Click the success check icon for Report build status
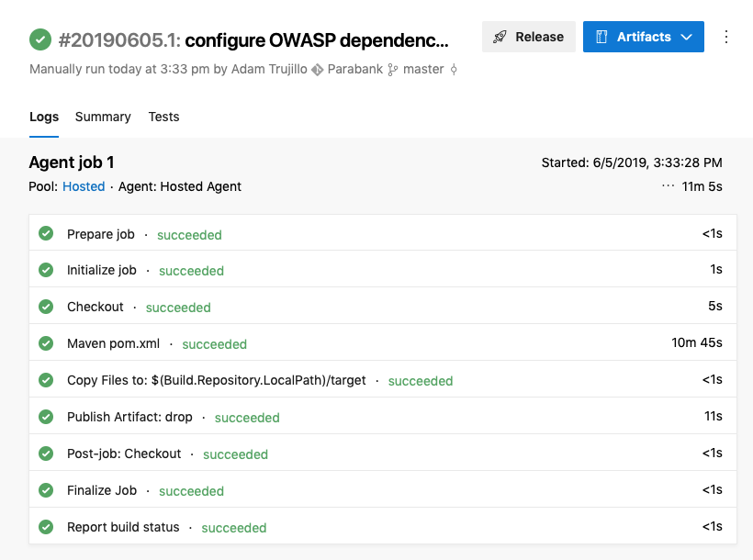This screenshot has width=753, height=560. (x=46, y=527)
